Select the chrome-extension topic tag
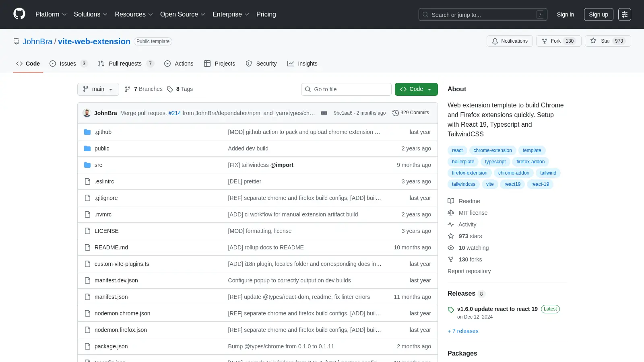Viewport: 644px width, 362px height. tap(493, 150)
